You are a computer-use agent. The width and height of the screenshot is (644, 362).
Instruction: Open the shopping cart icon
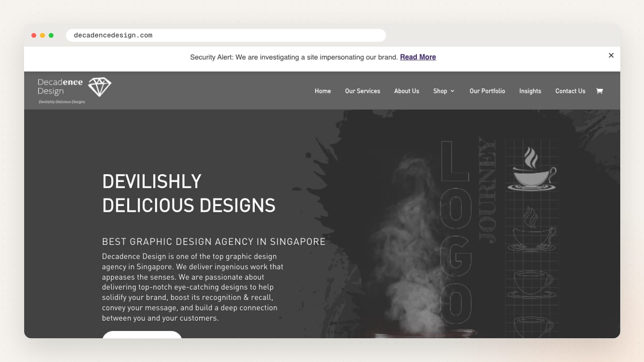tap(599, 91)
